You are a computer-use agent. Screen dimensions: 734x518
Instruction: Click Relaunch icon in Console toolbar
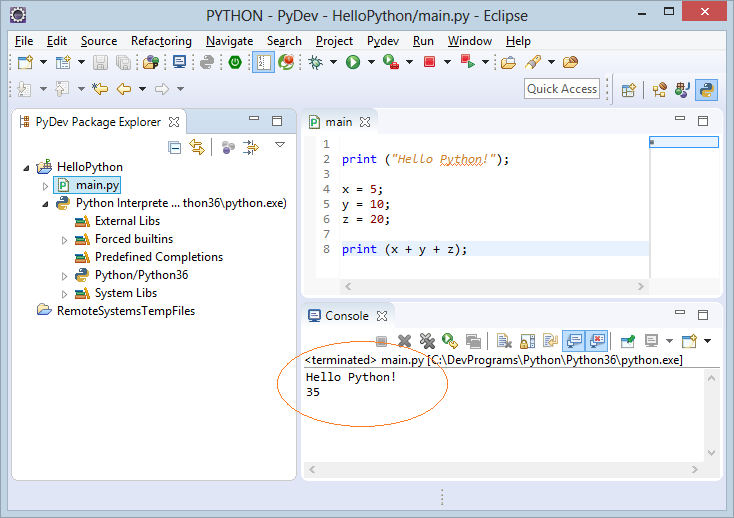tap(450, 341)
